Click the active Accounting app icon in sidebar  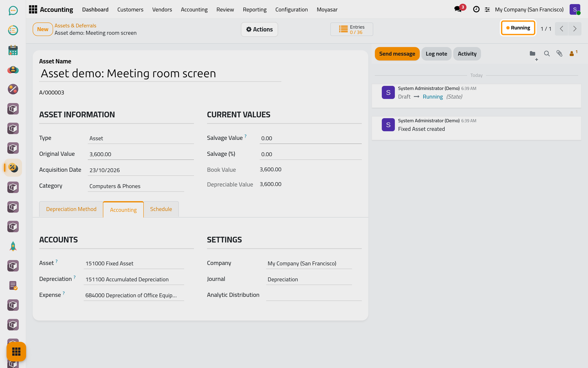tap(13, 168)
